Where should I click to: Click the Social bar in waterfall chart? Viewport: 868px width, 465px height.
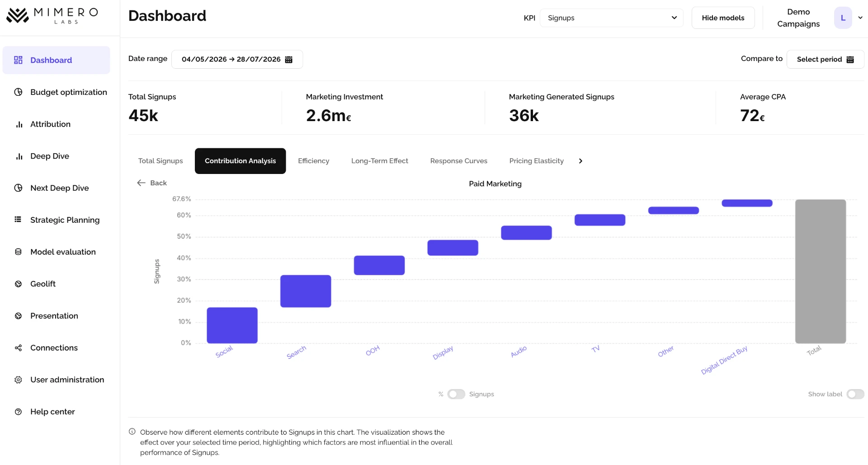(232, 325)
